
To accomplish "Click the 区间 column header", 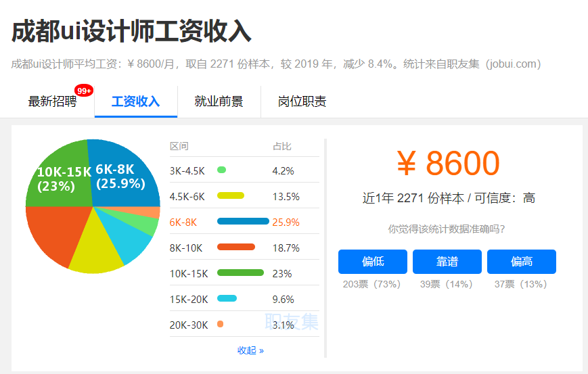I will 179,146.
